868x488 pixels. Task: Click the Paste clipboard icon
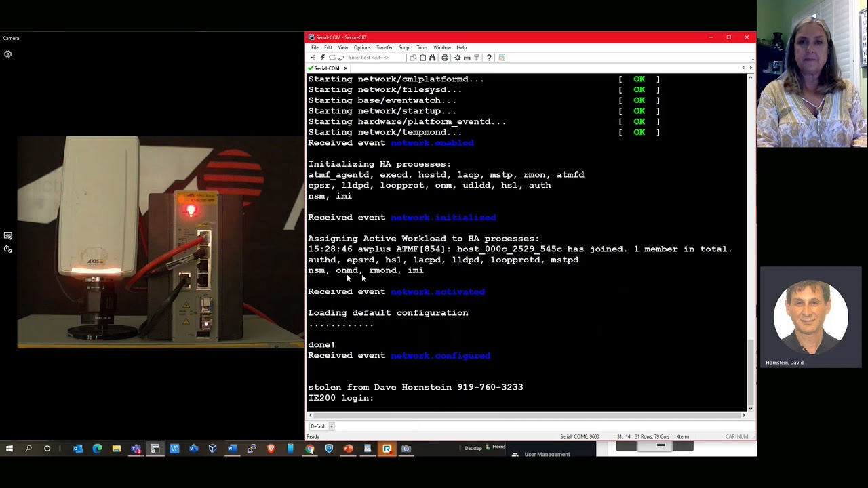click(422, 58)
